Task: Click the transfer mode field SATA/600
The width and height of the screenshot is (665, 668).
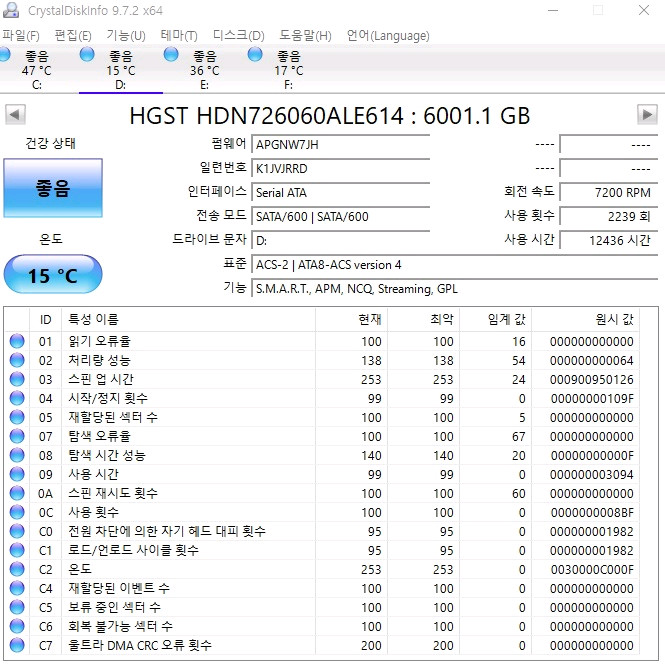Action: point(341,216)
